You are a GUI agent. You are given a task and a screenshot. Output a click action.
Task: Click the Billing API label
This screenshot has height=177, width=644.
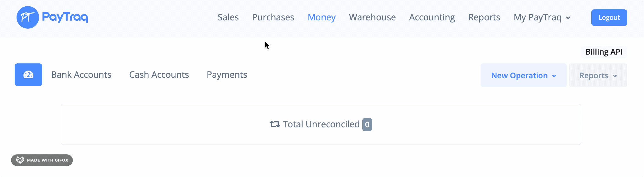click(604, 52)
